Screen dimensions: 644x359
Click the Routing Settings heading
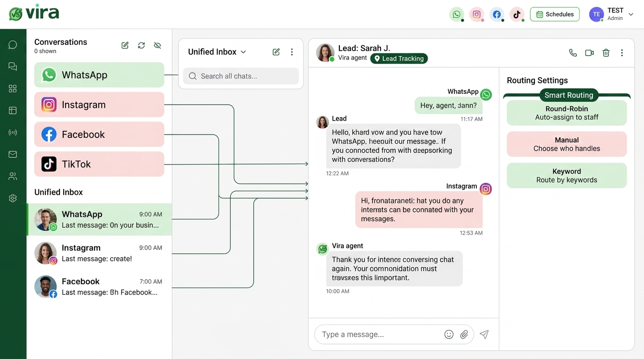point(537,80)
